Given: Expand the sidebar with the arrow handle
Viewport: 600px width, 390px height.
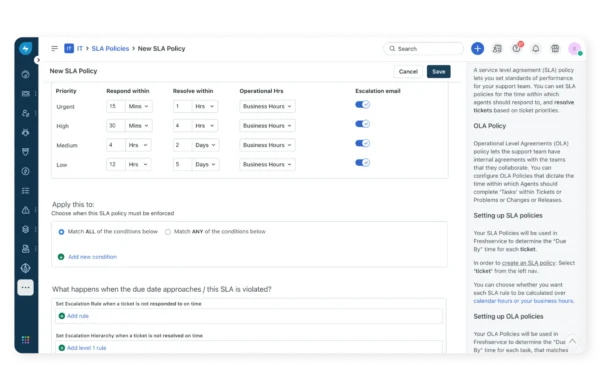Looking at the screenshot, I should (38, 60).
